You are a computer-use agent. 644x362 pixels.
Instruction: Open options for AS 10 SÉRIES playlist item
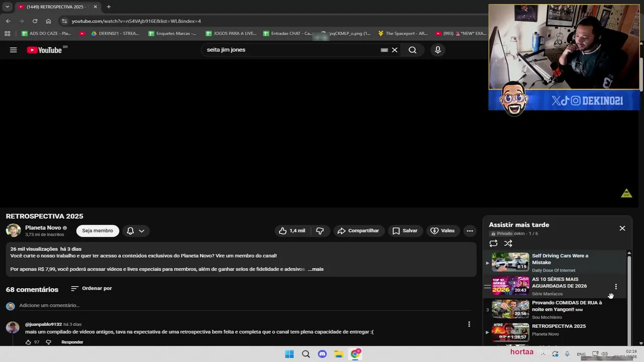[x=616, y=287]
